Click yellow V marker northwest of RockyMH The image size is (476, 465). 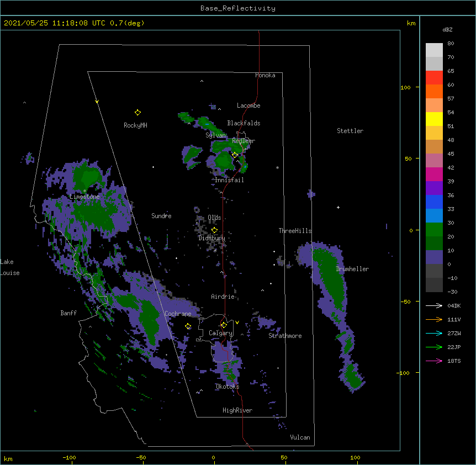click(x=97, y=102)
